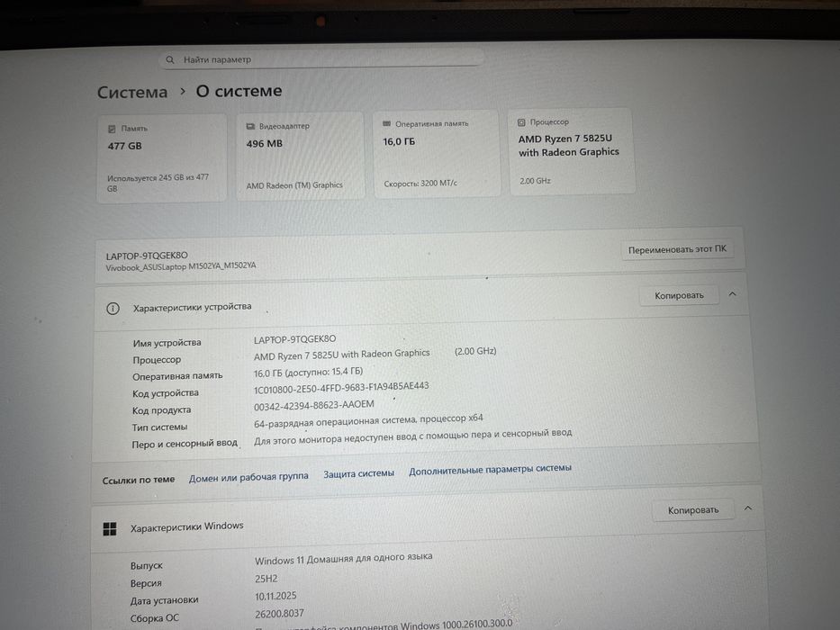840x630 pixels.
Task: Click processor value 'AMD Ryzen 7 5825U with Radeon Graphics'
Action: coord(342,355)
